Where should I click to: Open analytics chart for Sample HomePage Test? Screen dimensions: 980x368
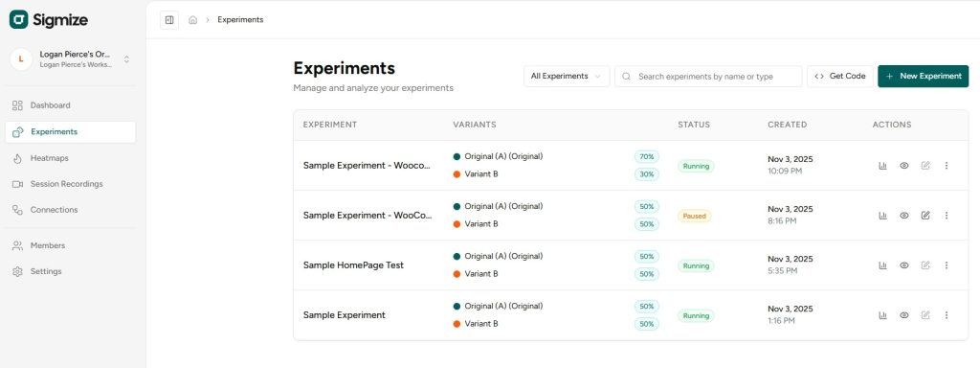point(882,265)
